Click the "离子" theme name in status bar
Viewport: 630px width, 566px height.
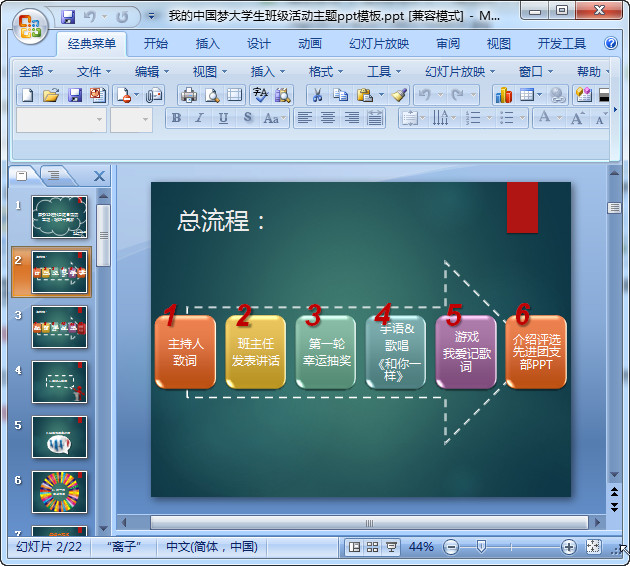[x=124, y=547]
